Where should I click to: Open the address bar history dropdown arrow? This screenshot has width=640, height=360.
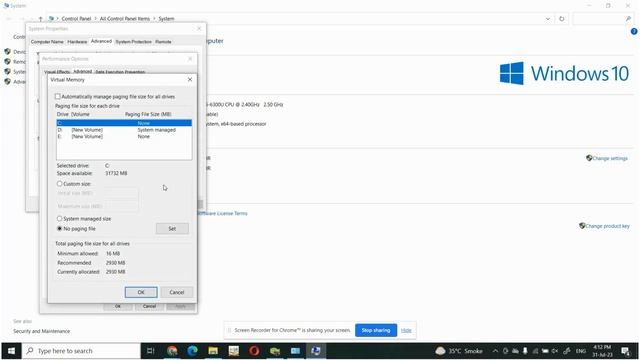coord(548,19)
